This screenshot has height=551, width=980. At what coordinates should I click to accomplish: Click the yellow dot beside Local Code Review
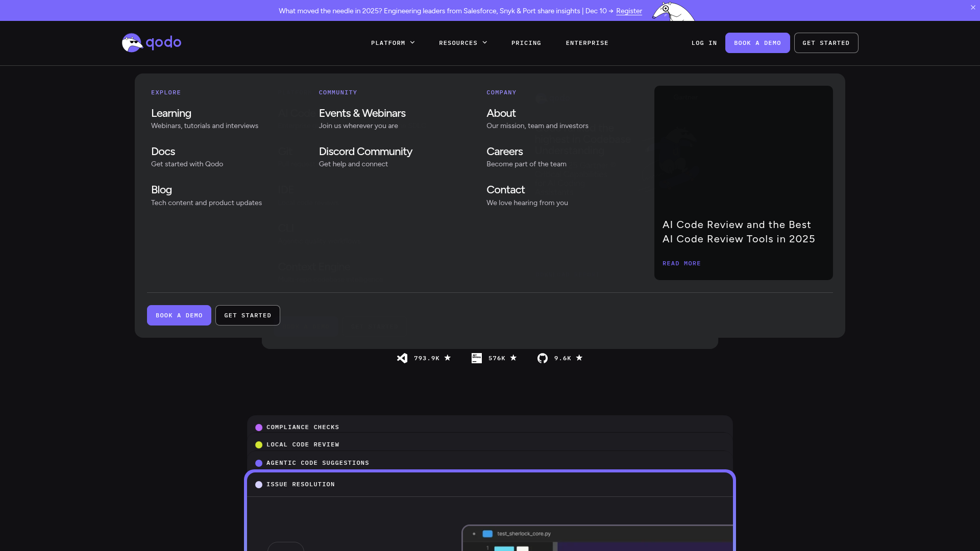[259, 444]
